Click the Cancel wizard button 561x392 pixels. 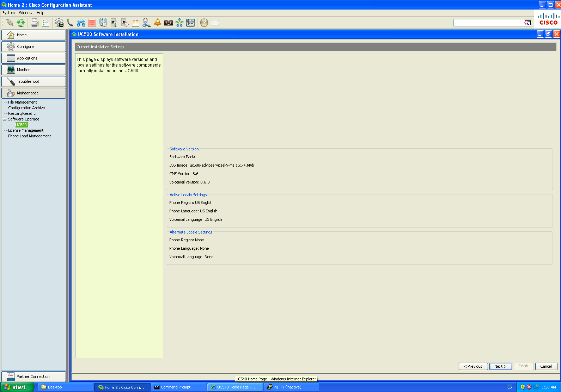(x=546, y=366)
